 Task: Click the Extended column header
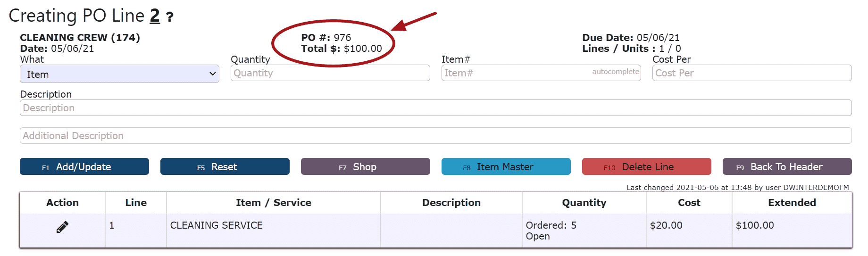pos(792,203)
